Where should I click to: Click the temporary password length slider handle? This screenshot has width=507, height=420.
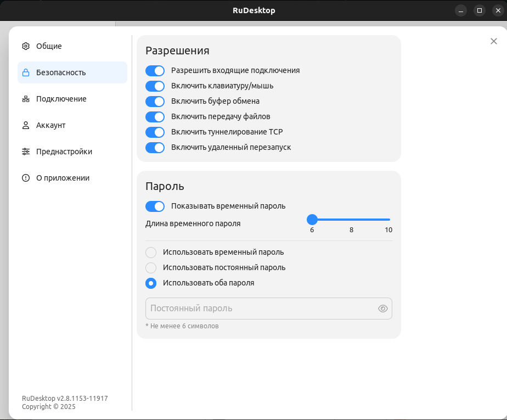tap(312, 220)
